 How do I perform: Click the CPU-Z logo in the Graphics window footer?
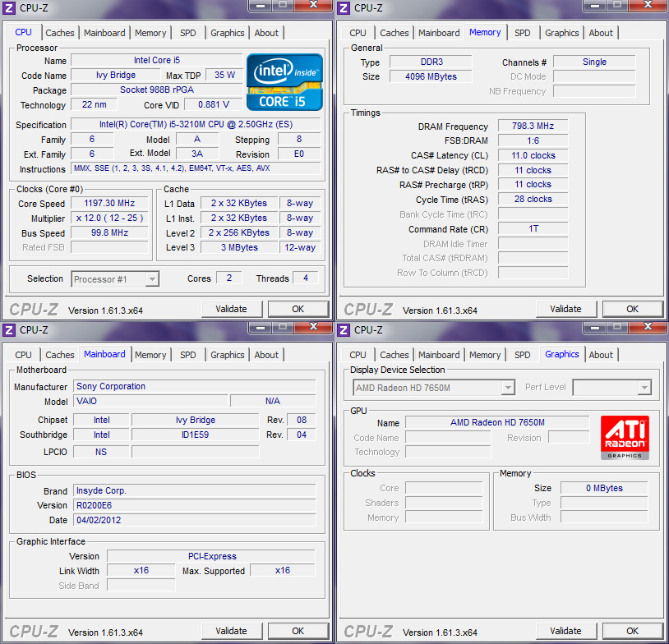click(368, 631)
